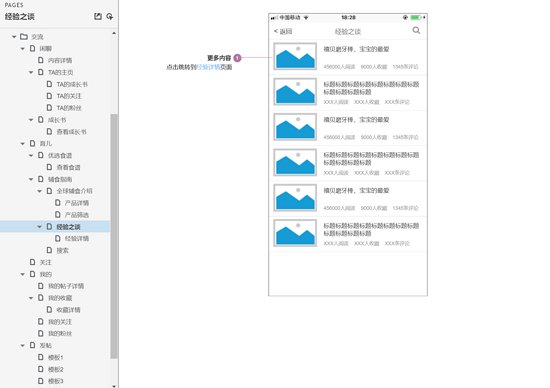Click the page tree vertical scrollbar thumb
Image resolution: width=550 pixels, height=388 pixels.
[114, 236]
